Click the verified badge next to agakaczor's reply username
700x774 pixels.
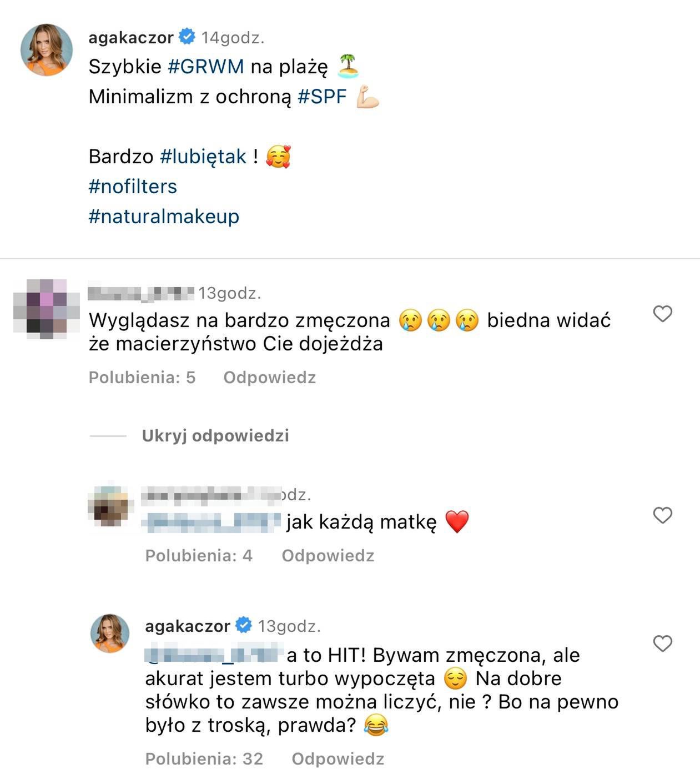(244, 625)
